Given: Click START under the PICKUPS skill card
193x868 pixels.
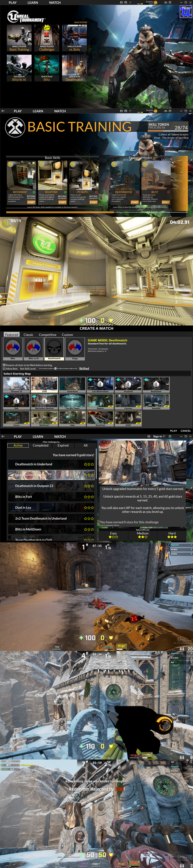Looking at the screenshot, I should tap(93, 202).
